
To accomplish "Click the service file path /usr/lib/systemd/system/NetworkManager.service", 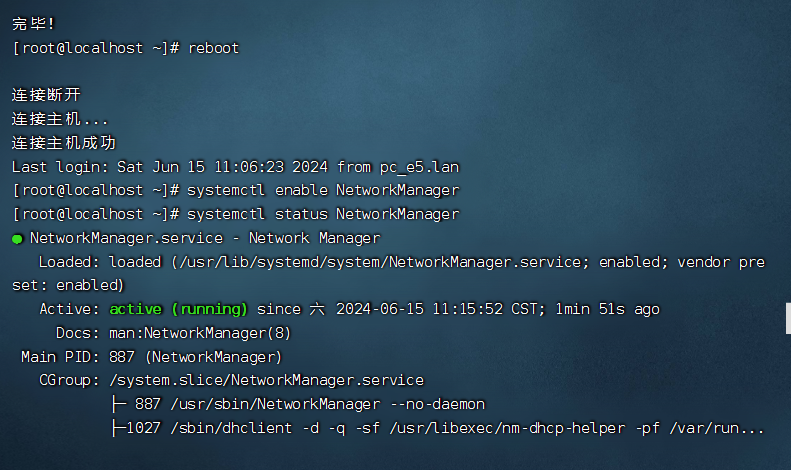I will coord(381,262).
